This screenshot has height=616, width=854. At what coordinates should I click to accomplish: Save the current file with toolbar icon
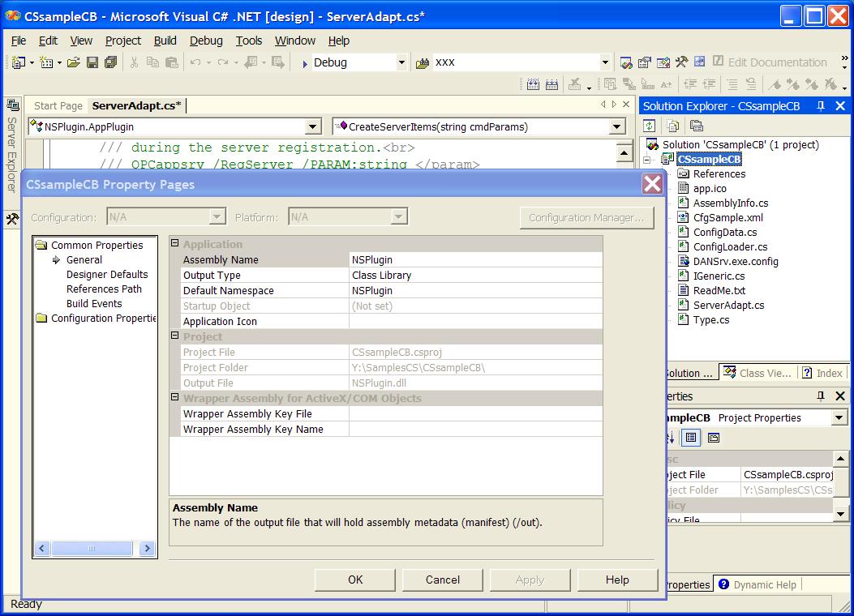[92, 62]
